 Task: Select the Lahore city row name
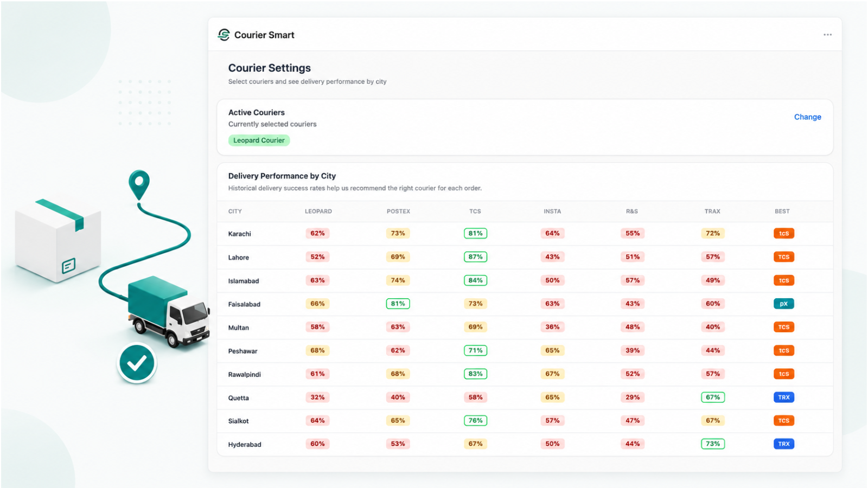click(238, 258)
